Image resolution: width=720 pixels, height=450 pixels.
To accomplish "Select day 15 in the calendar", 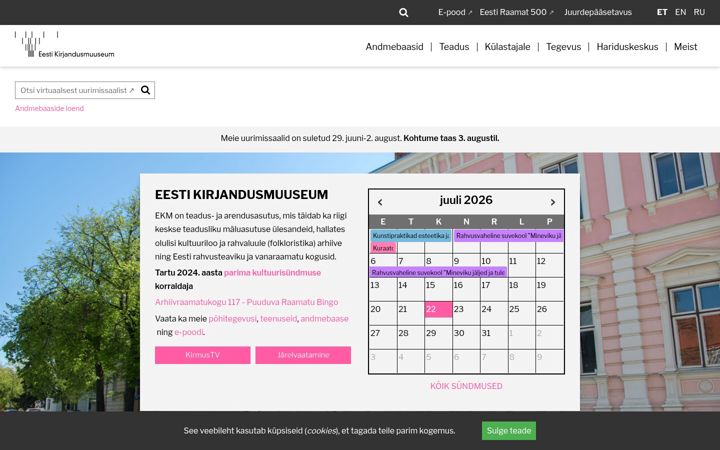I will point(438,289).
